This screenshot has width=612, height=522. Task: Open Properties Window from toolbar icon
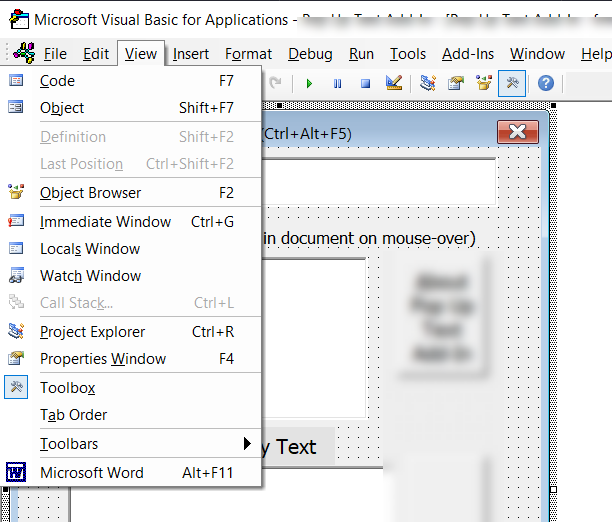pyautogui.click(x=455, y=83)
